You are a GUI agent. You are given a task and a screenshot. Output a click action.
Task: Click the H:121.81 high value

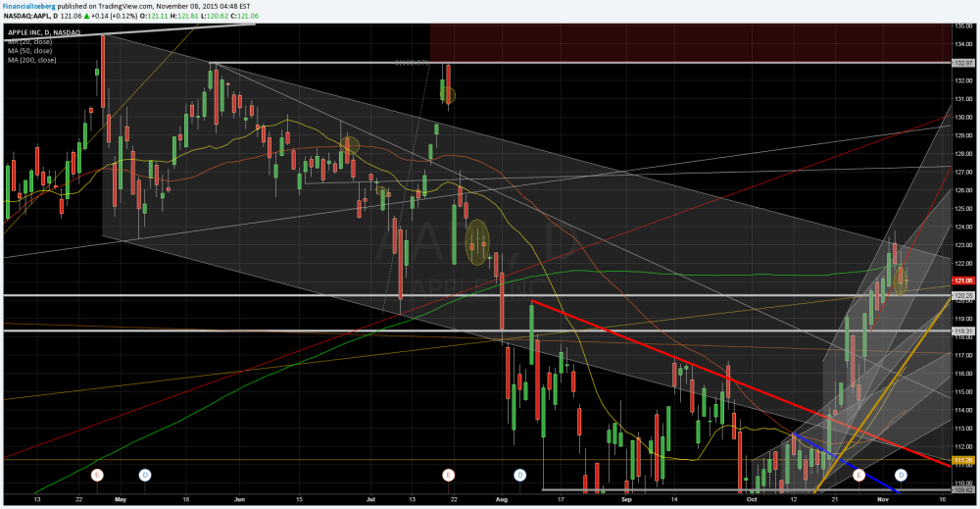(x=184, y=16)
